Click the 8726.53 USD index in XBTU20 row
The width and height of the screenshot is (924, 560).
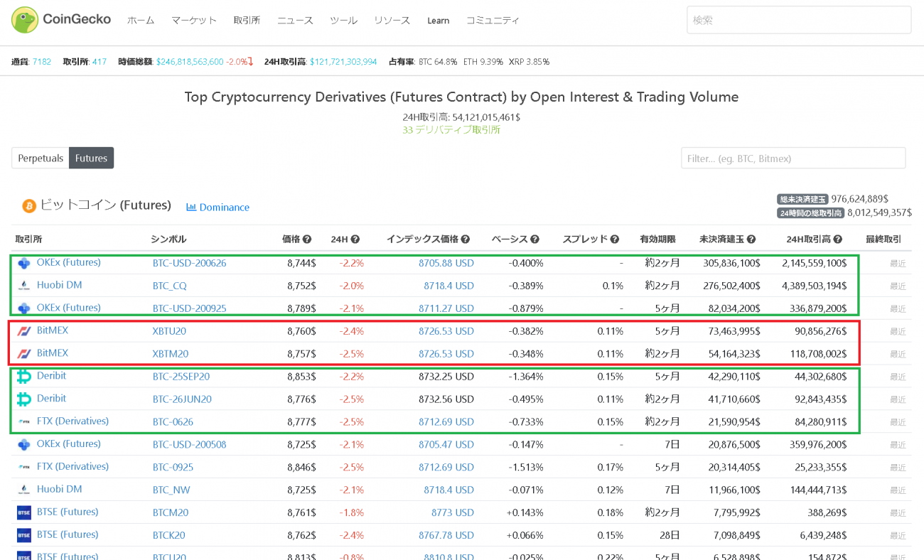coord(446,331)
